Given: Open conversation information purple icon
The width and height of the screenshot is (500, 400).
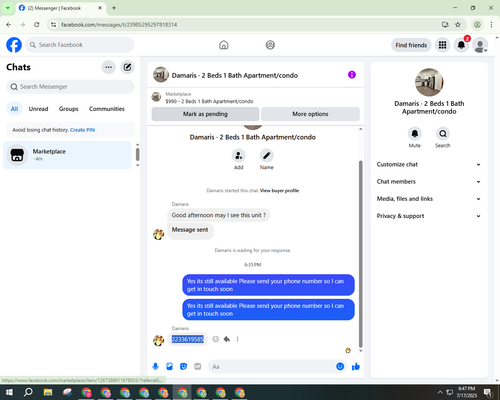Looking at the screenshot, I should point(352,75).
